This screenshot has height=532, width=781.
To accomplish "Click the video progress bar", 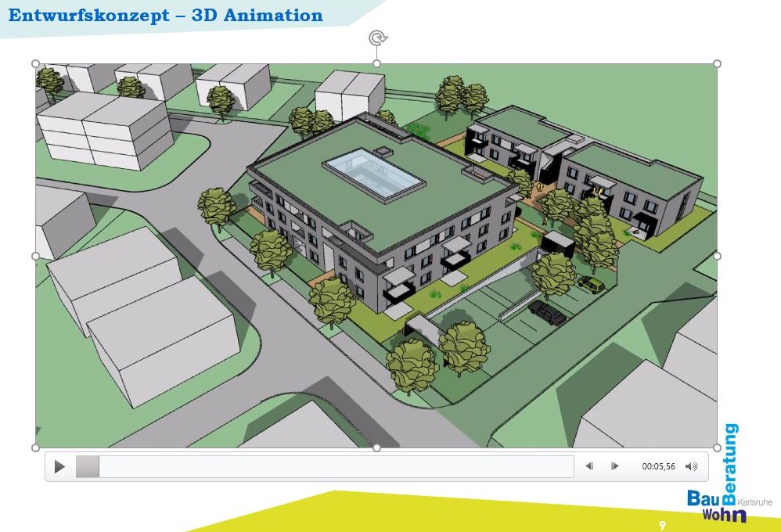I will [x=325, y=467].
